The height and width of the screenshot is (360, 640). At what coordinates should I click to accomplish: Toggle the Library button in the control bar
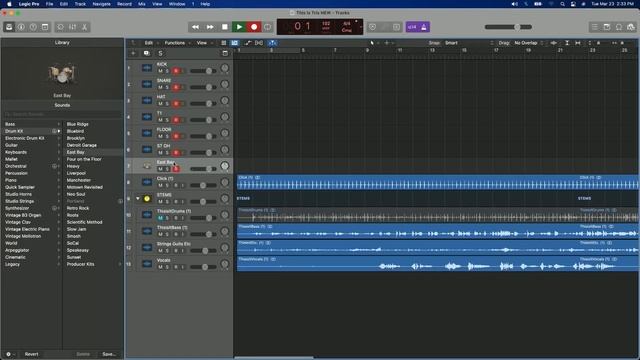tap(9, 27)
